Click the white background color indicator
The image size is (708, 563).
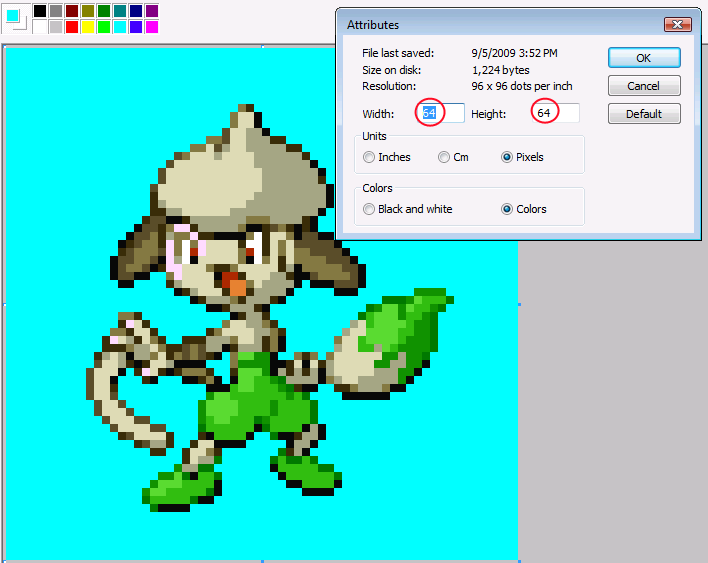pyautogui.click(x=23, y=25)
